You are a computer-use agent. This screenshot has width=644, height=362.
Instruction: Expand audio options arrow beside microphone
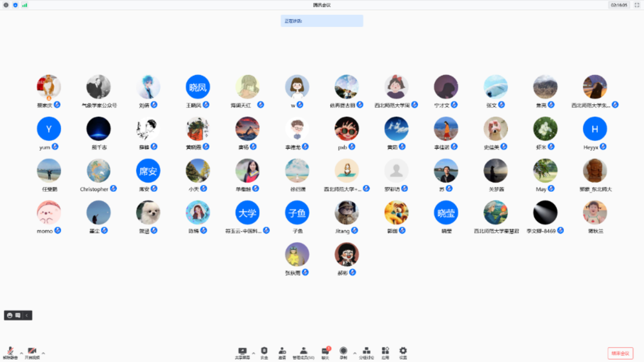tap(21, 353)
